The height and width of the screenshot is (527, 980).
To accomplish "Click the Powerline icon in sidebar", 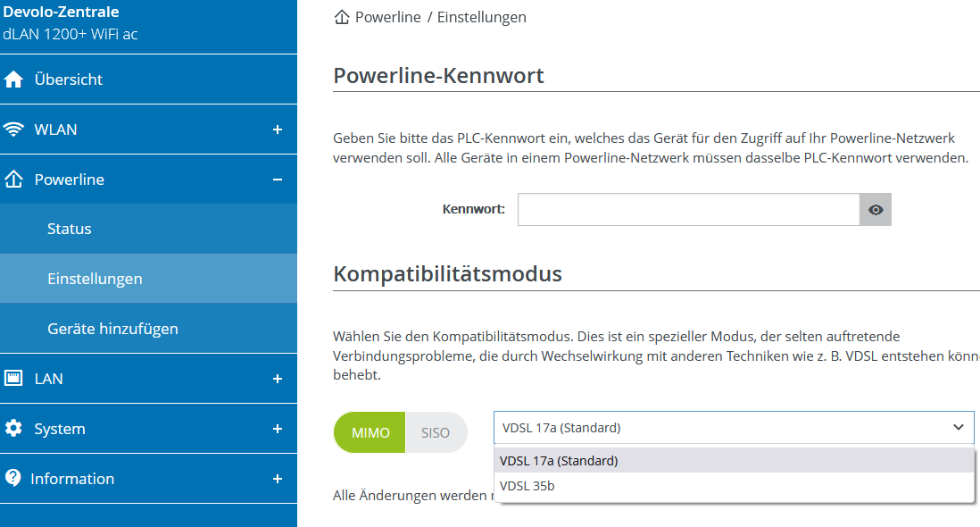I will [14, 179].
